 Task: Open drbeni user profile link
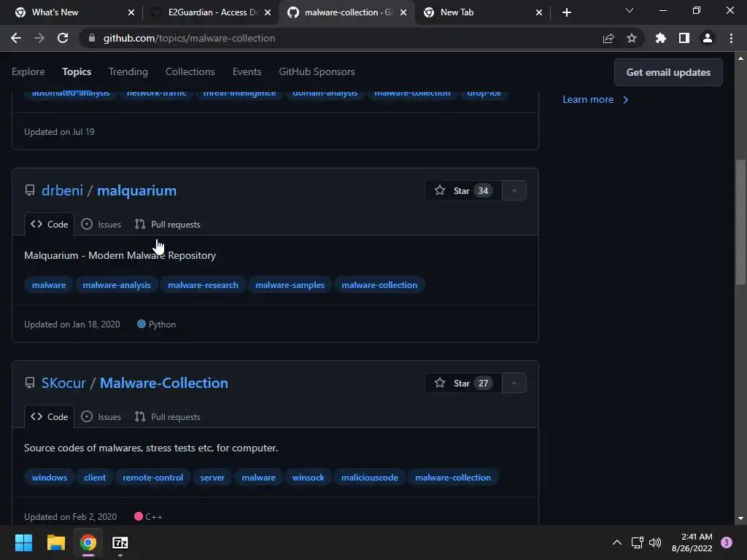tap(63, 190)
